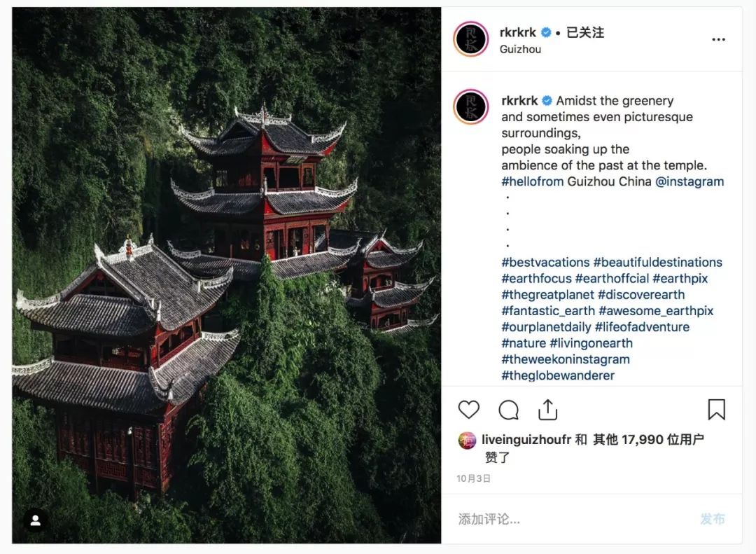Follow the #hellofrom hashtag link
This screenshot has width=756, height=554.
coord(532,181)
